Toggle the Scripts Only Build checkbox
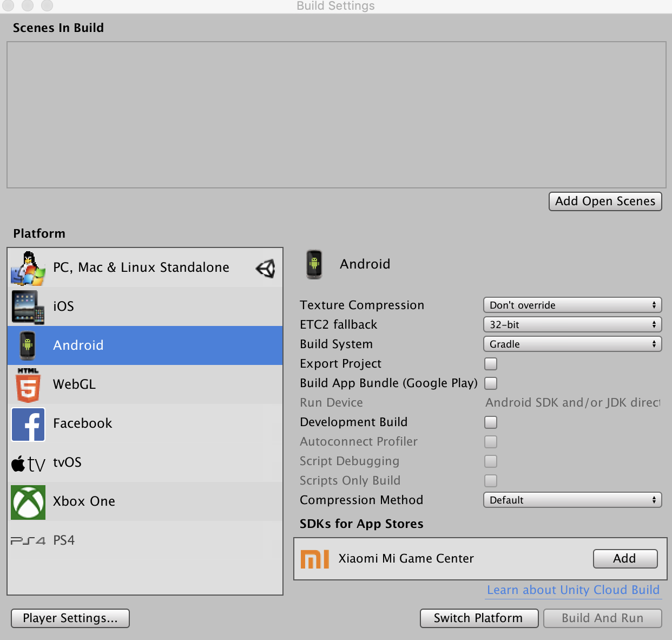672x640 pixels. tap(491, 481)
